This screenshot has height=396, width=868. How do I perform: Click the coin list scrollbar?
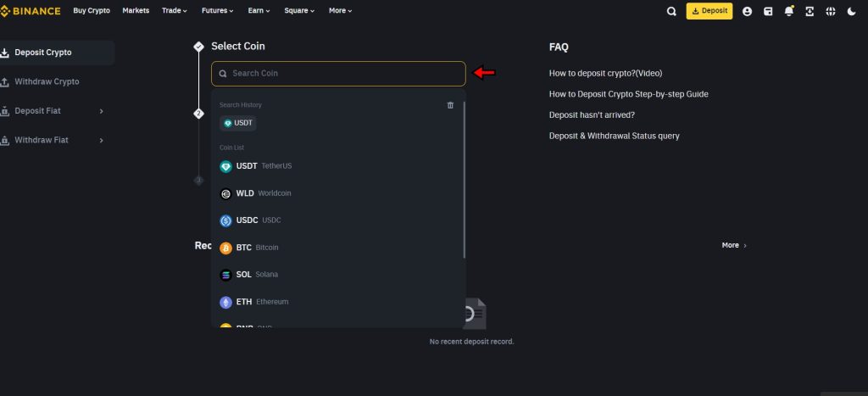(464, 178)
